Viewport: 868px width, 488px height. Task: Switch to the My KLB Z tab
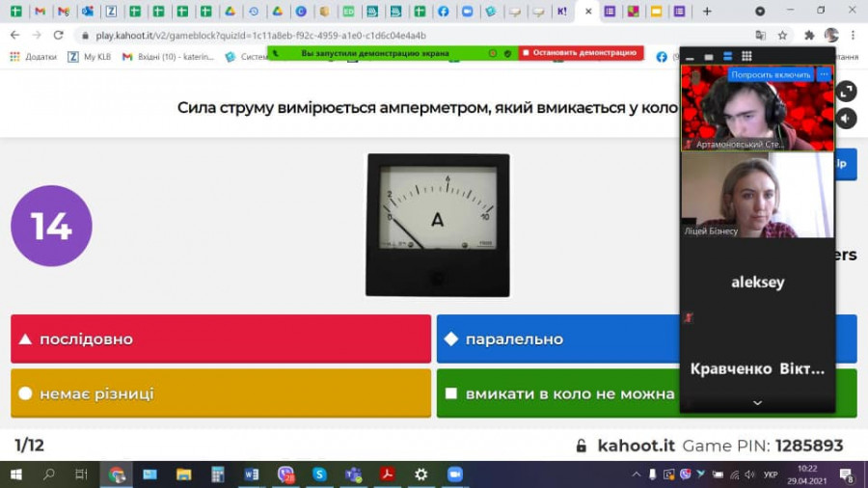[111, 11]
